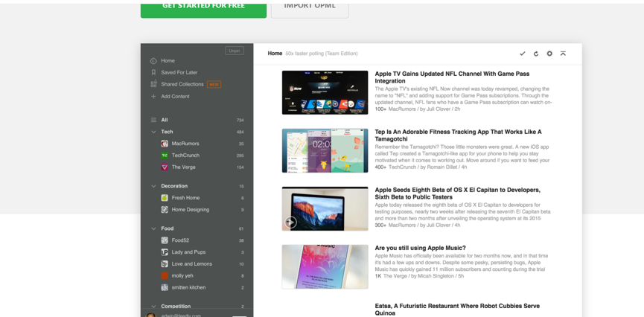Click the Food52 feed icon
644x317 pixels.
(165, 240)
